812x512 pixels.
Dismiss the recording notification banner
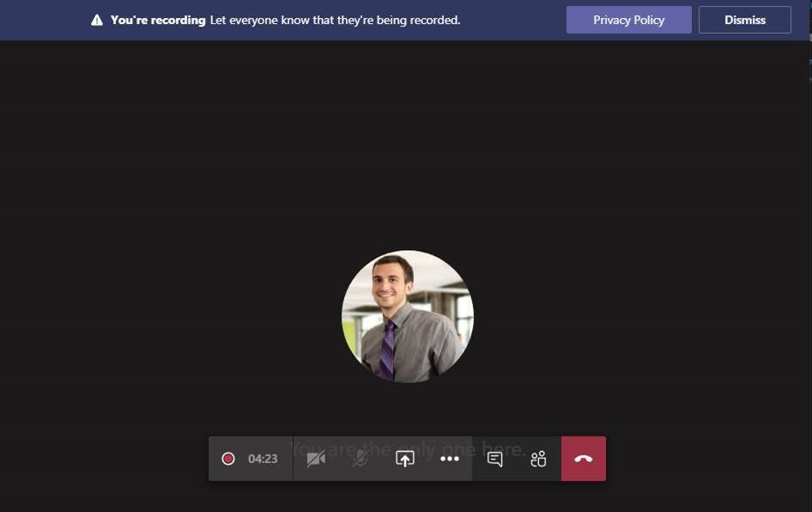click(744, 20)
